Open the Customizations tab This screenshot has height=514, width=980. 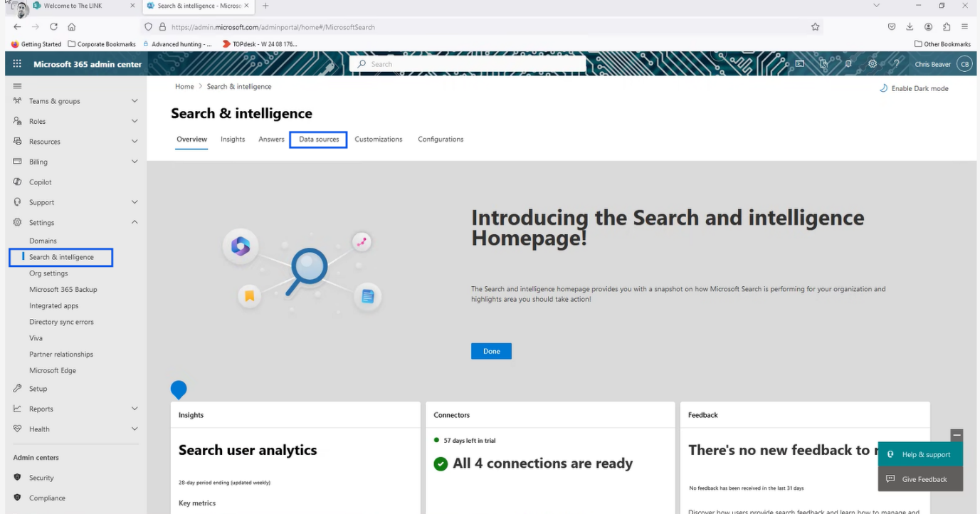379,140
